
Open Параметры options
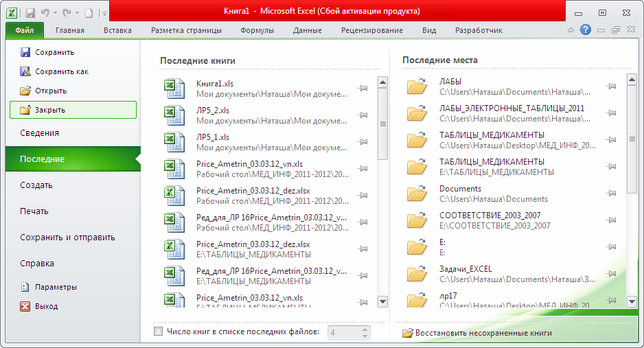(x=48, y=287)
